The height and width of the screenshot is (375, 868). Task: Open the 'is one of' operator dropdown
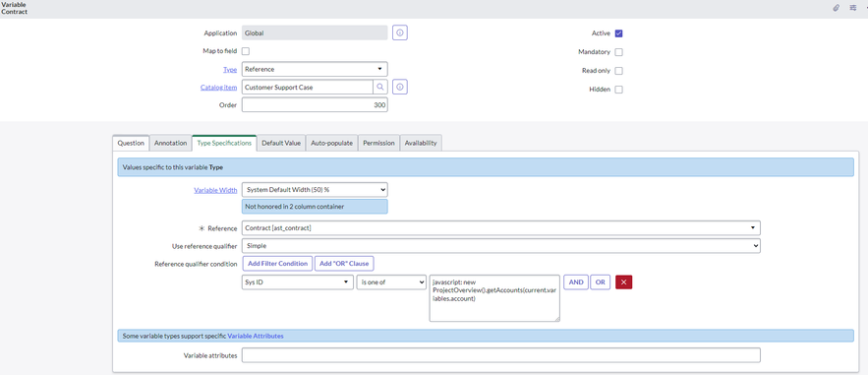click(391, 281)
